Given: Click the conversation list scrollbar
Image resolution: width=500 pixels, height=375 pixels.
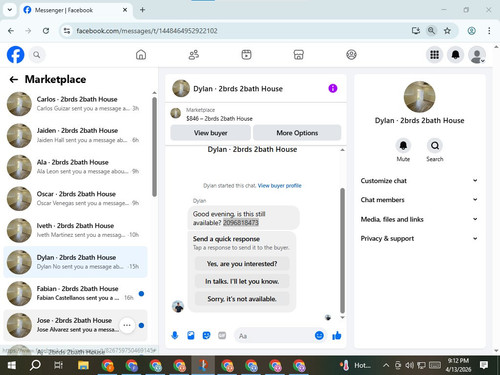Looking at the screenshot, I should pyautogui.click(x=154, y=147).
